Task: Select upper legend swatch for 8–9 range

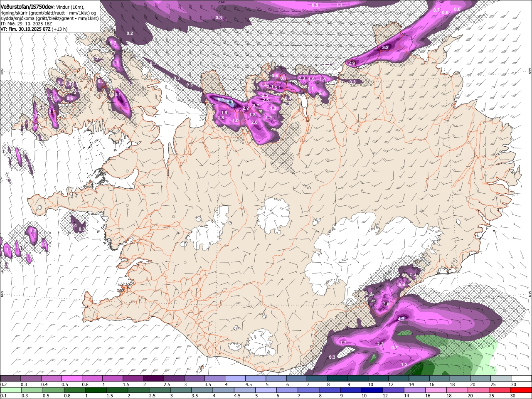Action: coord(338,379)
